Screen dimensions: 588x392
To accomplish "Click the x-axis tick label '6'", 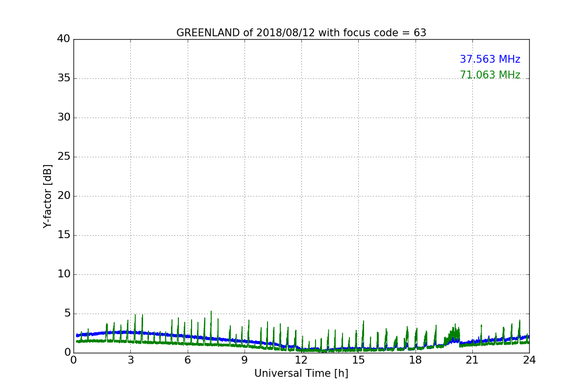I will point(187,360).
